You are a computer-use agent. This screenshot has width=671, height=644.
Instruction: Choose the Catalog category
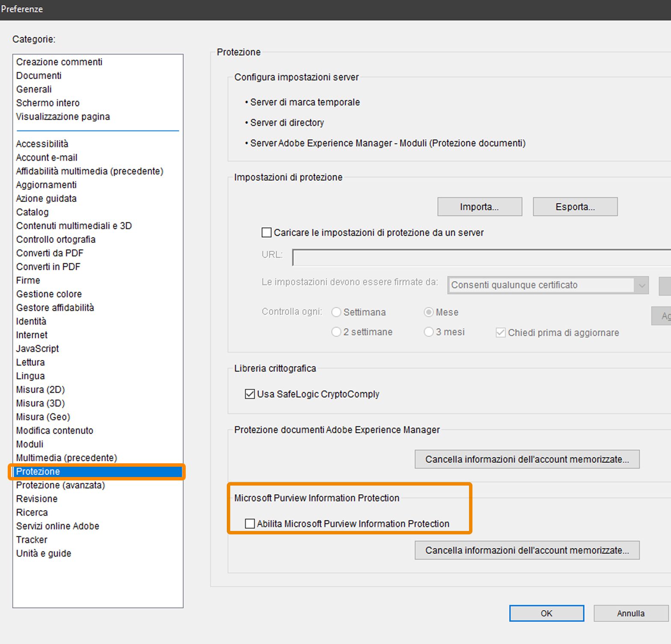(x=33, y=212)
